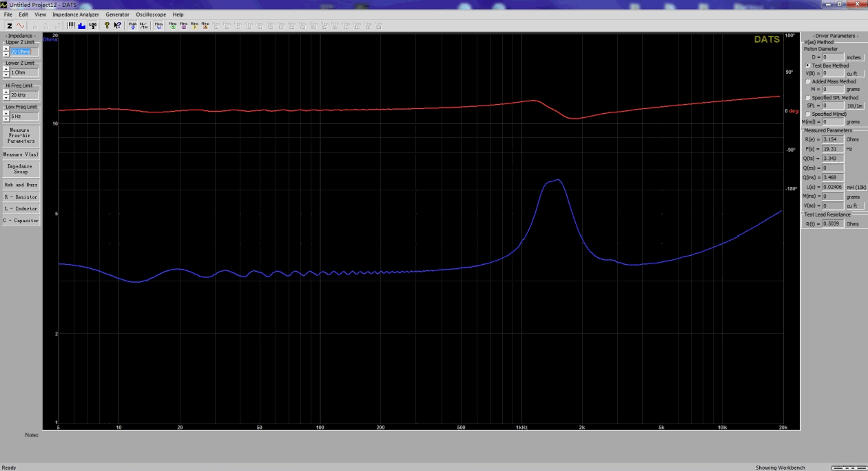Increase the Hi Freq Limit with up arrow
Screen dimensions: 868x471
tap(6, 92)
